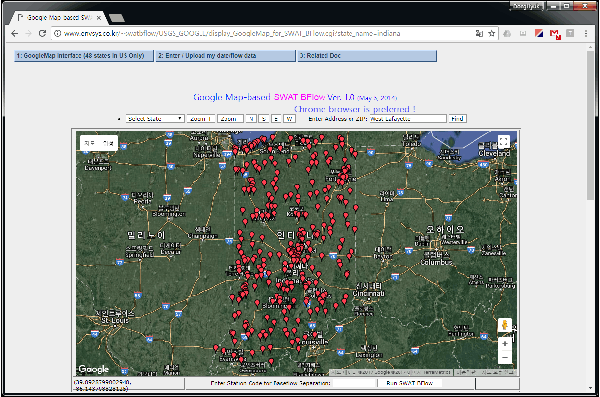Click the Street View pegman icon
Screen dimensions: 600x397
505,325
